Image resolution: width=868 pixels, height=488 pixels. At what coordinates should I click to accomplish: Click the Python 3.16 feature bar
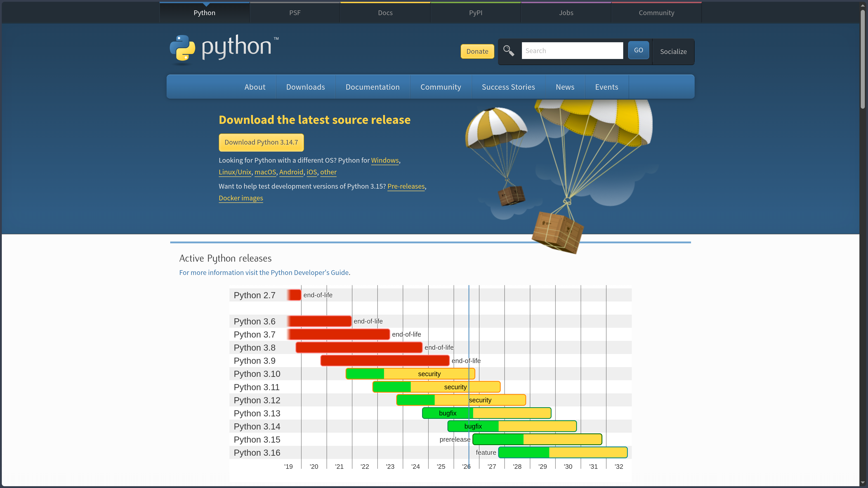[563, 452]
